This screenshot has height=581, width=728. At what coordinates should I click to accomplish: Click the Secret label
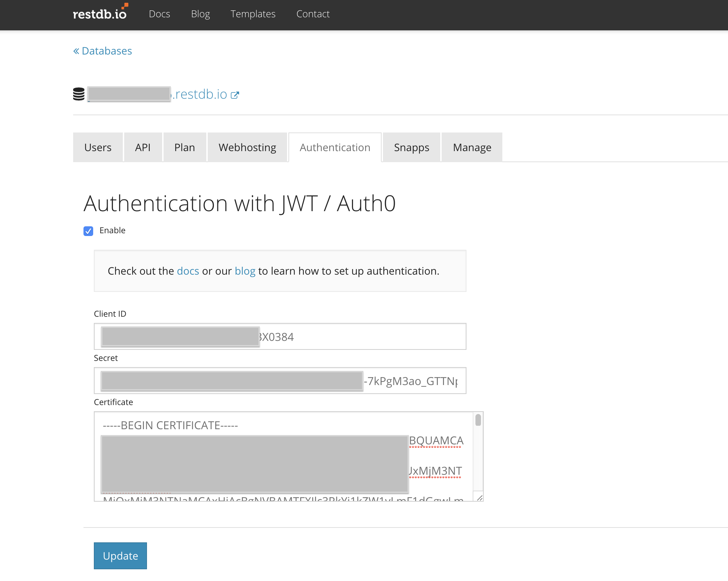coord(106,358)
